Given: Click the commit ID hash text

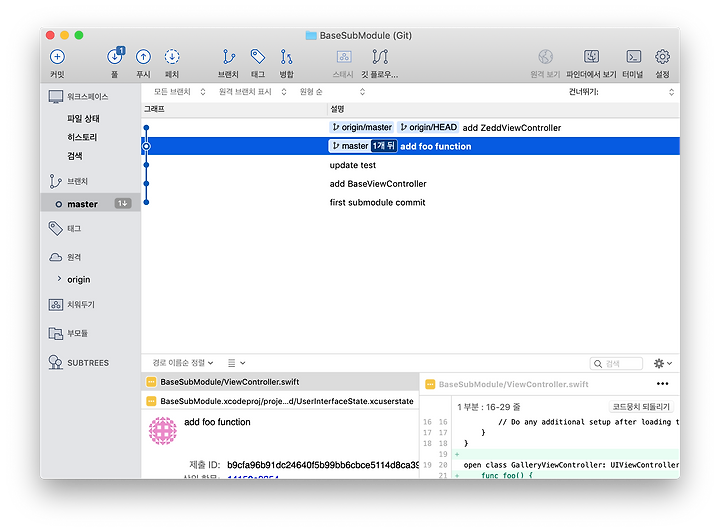Looking at the screenshot, I should pos(322,465).
